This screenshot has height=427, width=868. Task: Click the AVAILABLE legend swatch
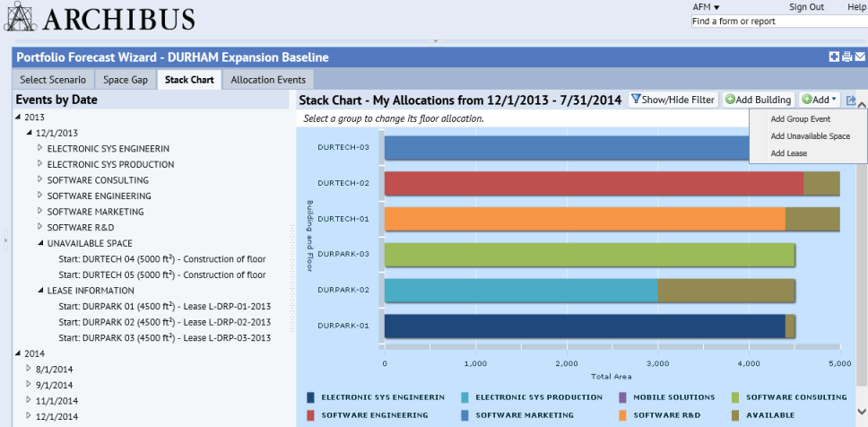point(735,414)
